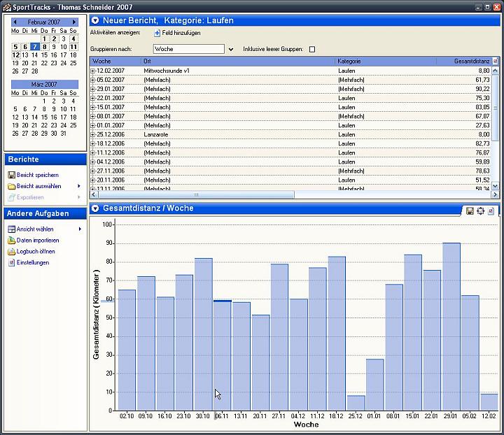Image resolution: width=504 pixels, height=435 pixels.
Task: Open the Gruppieren nach dropdown
Action: pos(231,50)
